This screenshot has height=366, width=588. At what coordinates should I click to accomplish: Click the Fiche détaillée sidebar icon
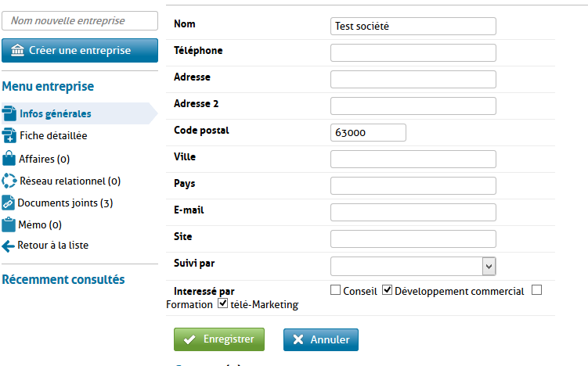[x=9, y=135]
